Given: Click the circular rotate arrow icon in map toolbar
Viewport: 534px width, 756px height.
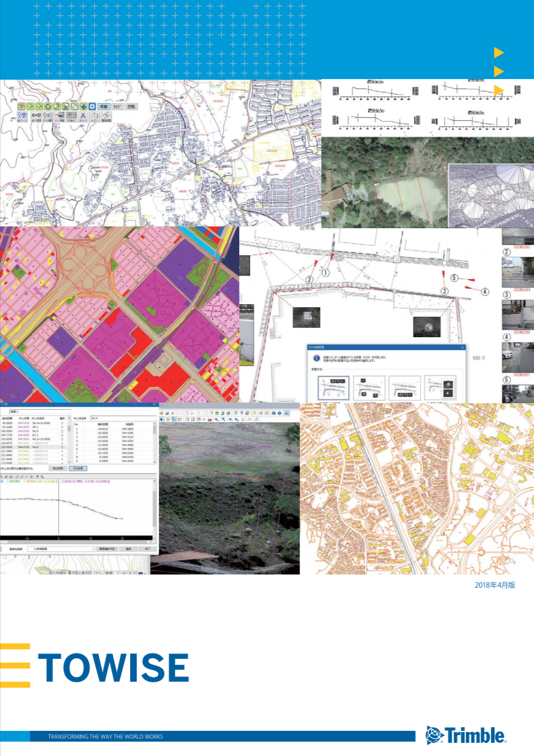Looking at the screenshot, I should (x=48, y=107).
